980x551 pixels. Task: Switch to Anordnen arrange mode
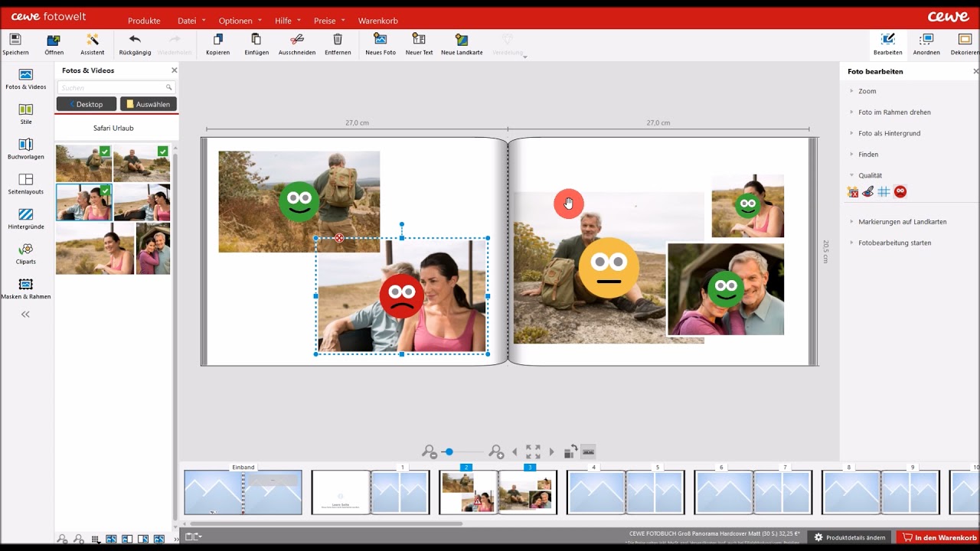pyautogui.click(x=926, y=44)
